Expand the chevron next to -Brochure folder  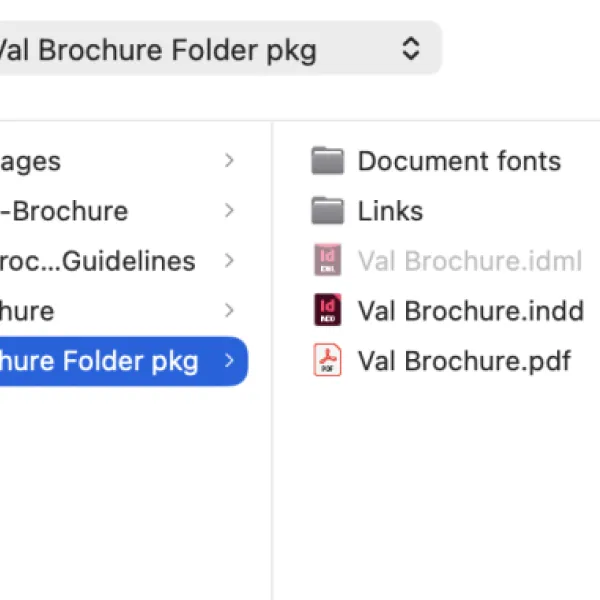coord(229,210)
